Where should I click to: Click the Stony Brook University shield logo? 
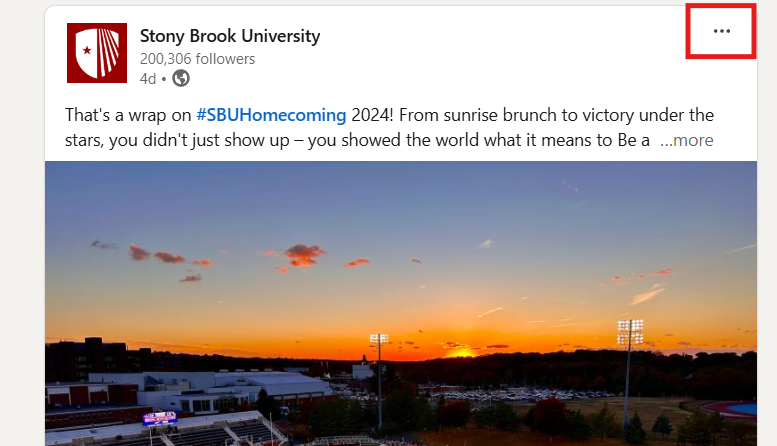[96, 53]
